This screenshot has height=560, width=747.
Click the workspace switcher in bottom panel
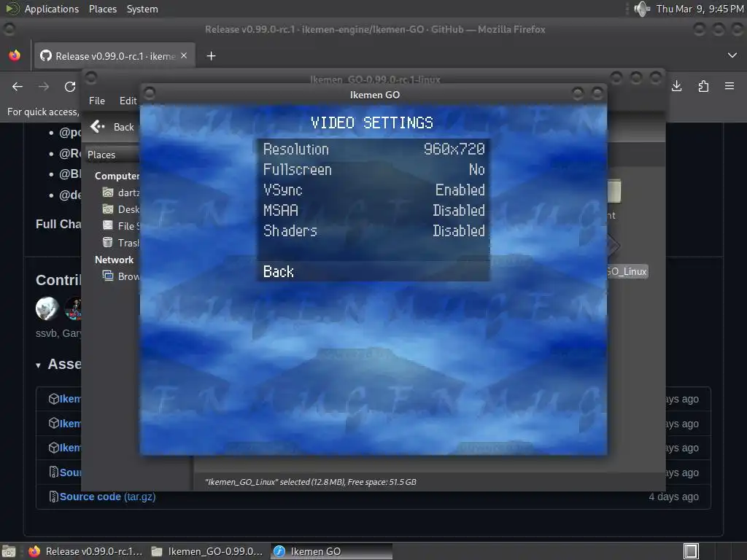(x=691, y=551)
